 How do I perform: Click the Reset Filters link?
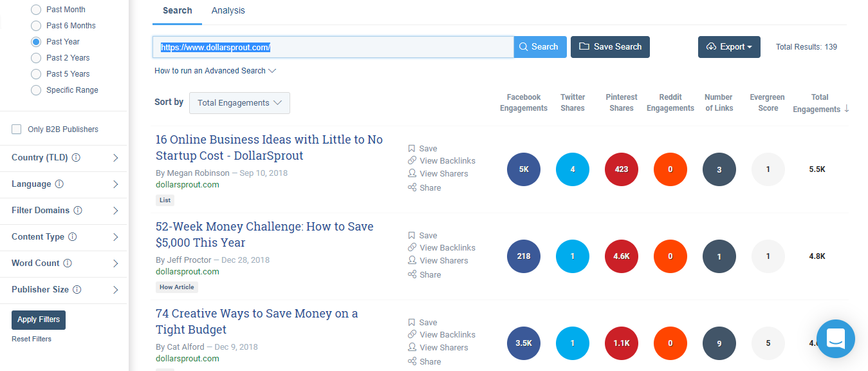(32, 339)
